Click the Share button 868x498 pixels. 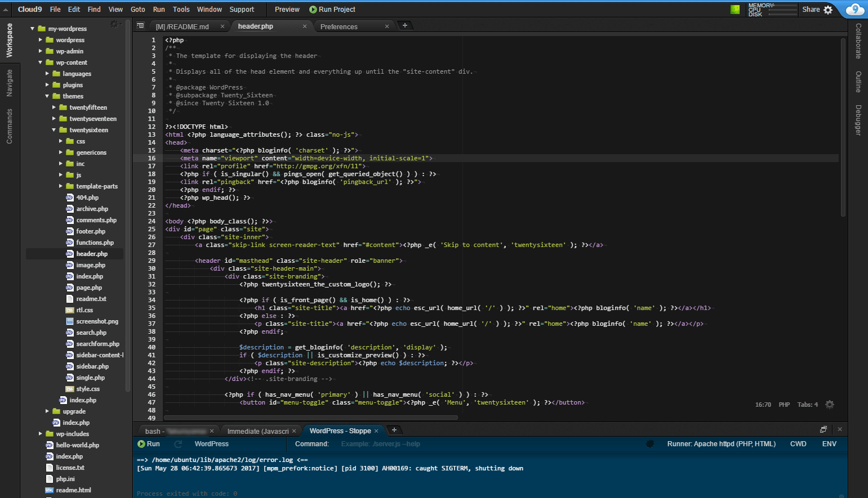click(811, 10)
